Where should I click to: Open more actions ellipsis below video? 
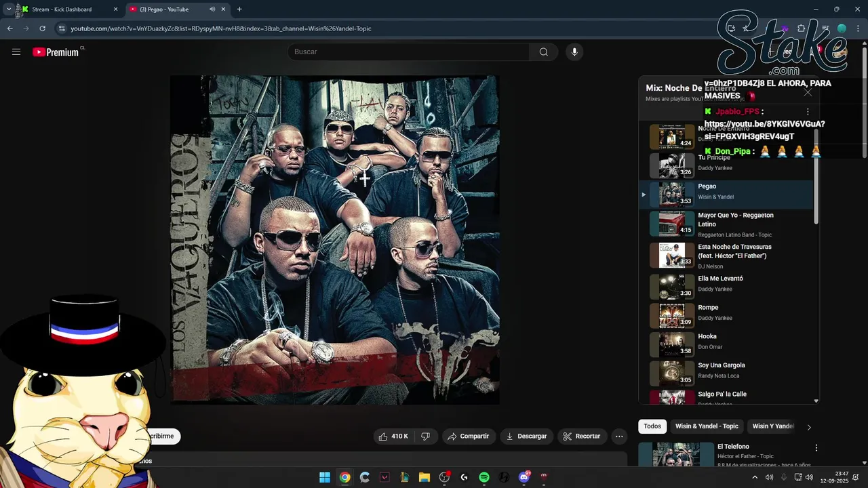click(x=619, y=436)
